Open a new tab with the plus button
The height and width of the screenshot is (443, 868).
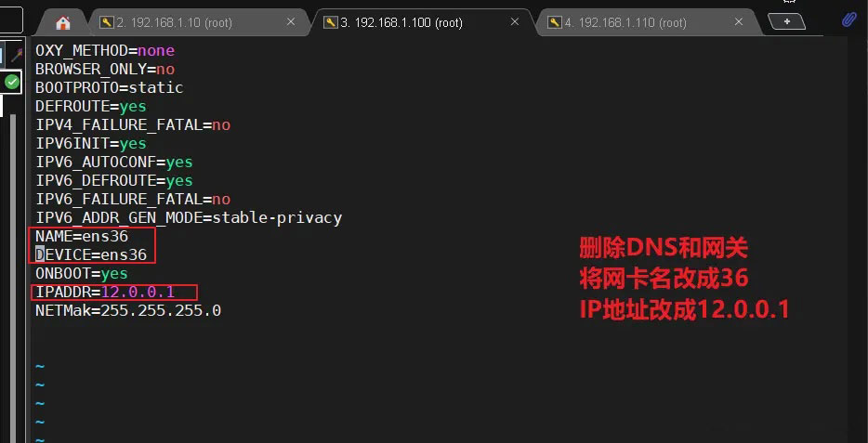point(786,21)
